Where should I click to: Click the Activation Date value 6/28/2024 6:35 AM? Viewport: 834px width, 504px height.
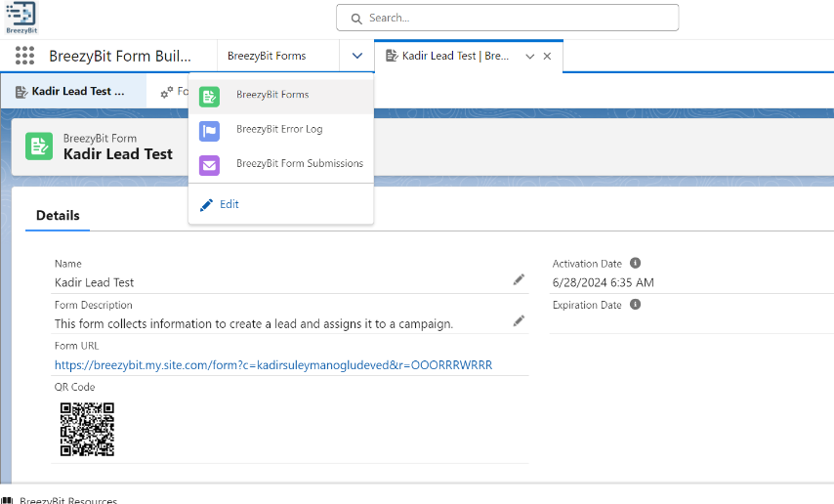tap(604, 282)
